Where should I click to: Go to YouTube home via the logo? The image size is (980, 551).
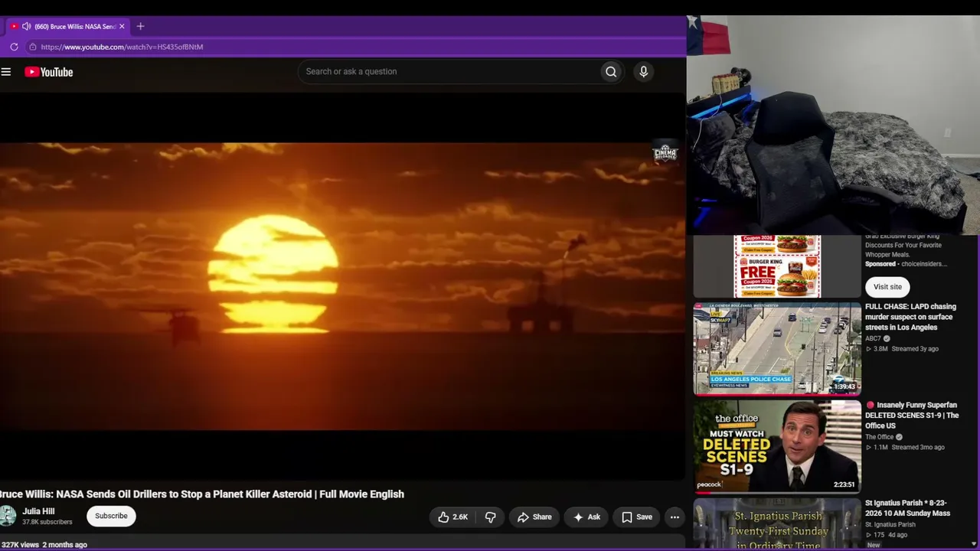click(48, 72)
